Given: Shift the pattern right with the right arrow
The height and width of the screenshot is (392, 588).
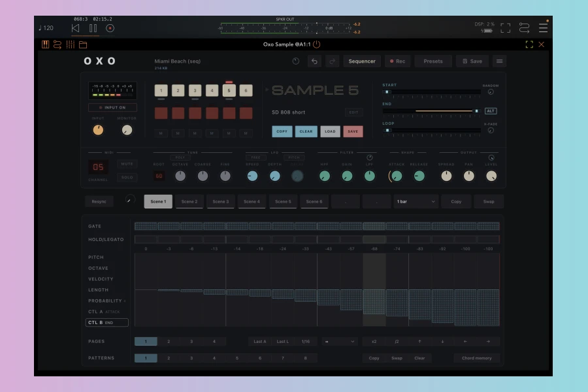Looking at the screenshot, I should click(x=488, y=341).
